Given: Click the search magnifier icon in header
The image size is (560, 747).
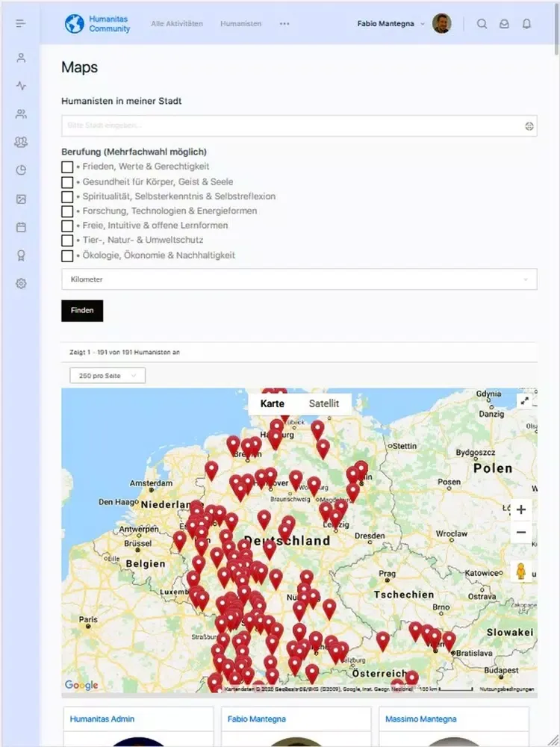Looking at the screenshot, I should pyautogui.click(x=482, y=24).
